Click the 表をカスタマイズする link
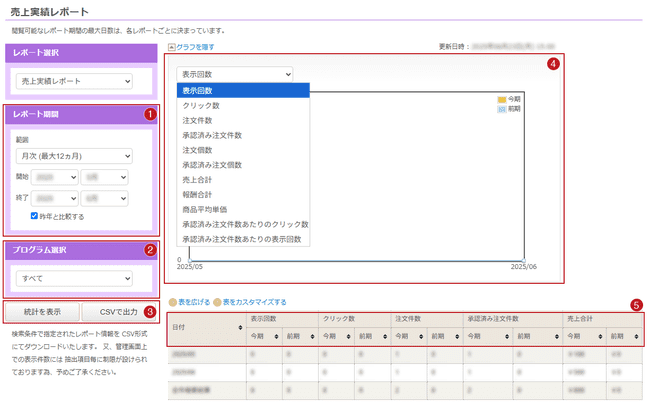The image size is (650, 407). click(x=255, y=303)
